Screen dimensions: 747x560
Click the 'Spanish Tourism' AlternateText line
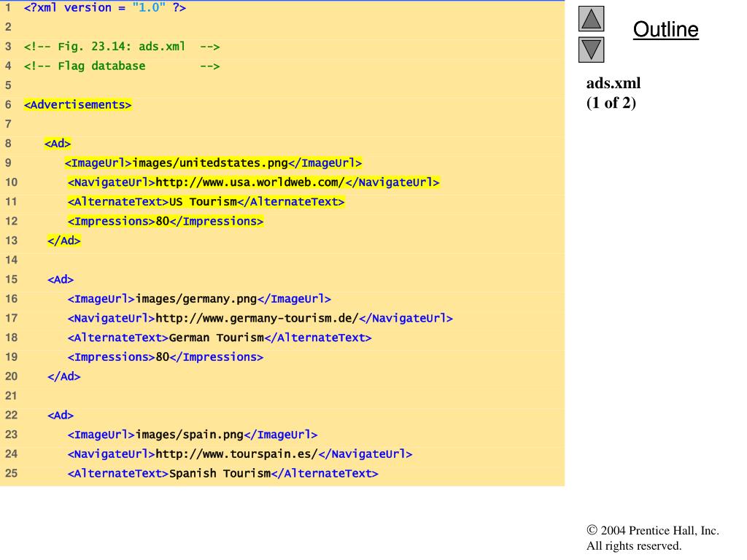coord(223,474)
